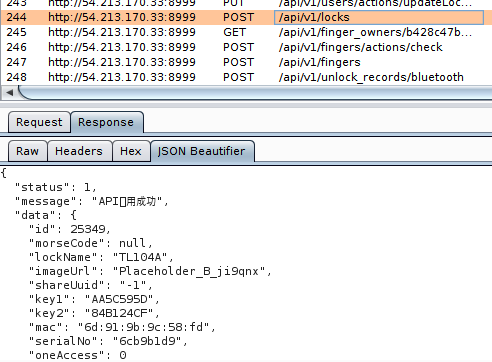Open the Headers tab

(79, 151)
